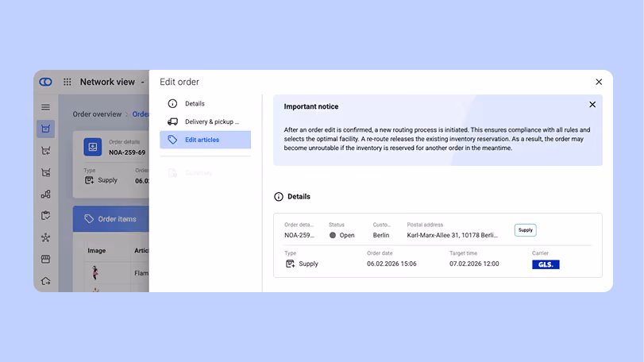Click the info icon beside Details heading
The height and width of the screenshot is (362, 644).
point(279,197)
